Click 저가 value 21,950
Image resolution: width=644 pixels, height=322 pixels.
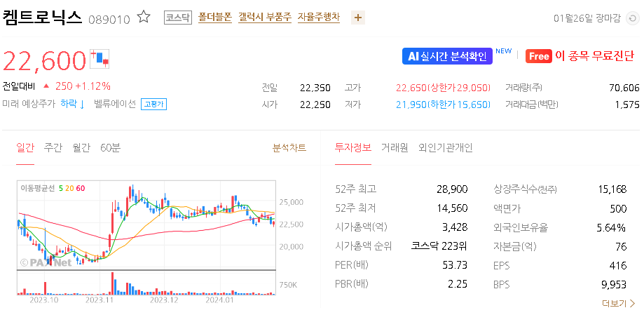[411, 105]
